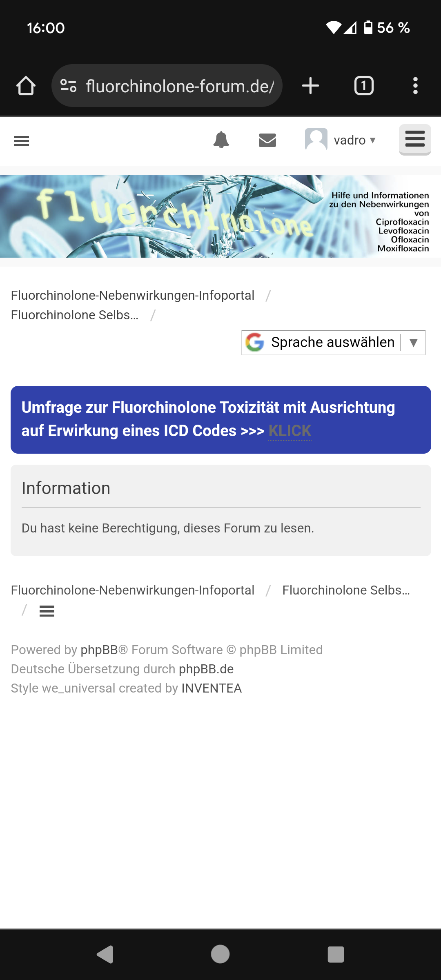This screenshot has height=980, width=441.
Task: Open the notifications bell
Action: 221,140
